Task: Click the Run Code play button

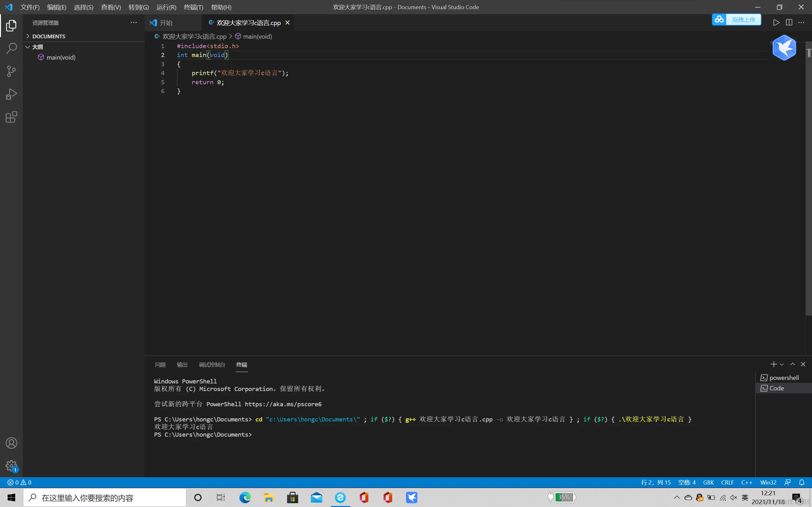Action: [x=776, y=22]
